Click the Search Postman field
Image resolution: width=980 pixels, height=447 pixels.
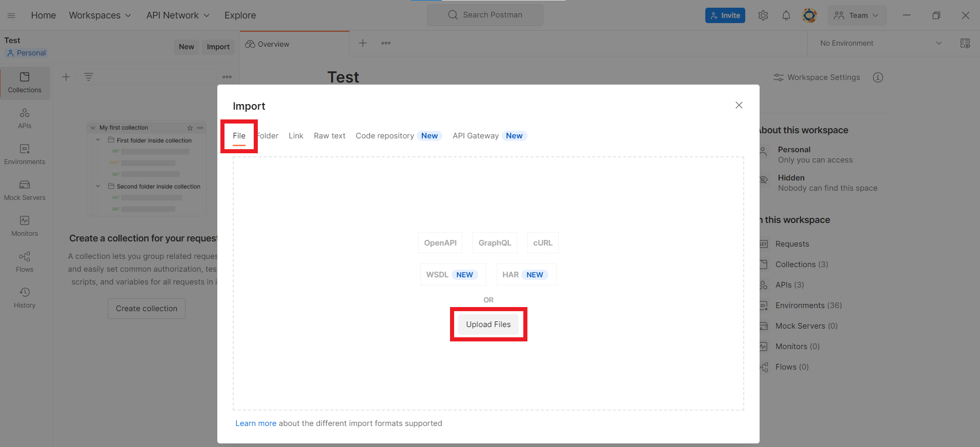coord(485,15)
